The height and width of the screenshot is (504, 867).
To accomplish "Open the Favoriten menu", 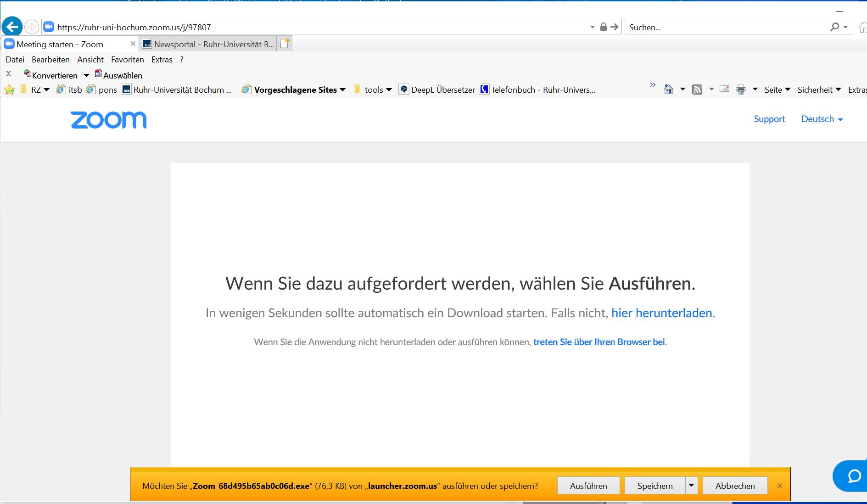I will point(128,59).
